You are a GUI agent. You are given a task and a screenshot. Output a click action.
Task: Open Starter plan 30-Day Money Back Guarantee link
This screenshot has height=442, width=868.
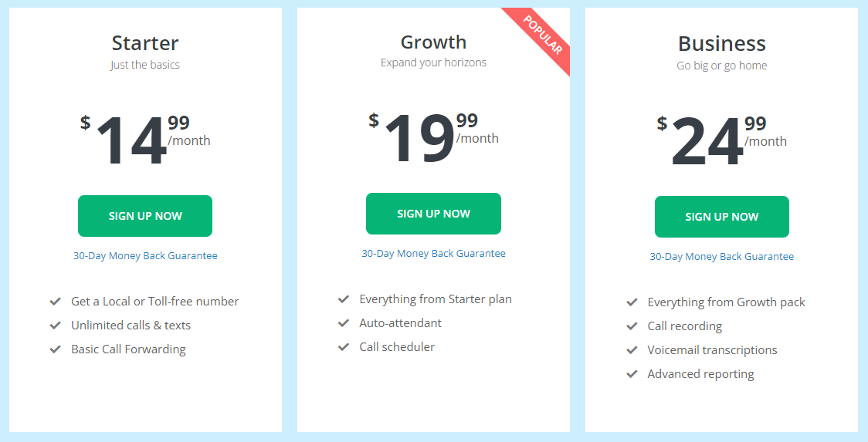tap(145, 255)
